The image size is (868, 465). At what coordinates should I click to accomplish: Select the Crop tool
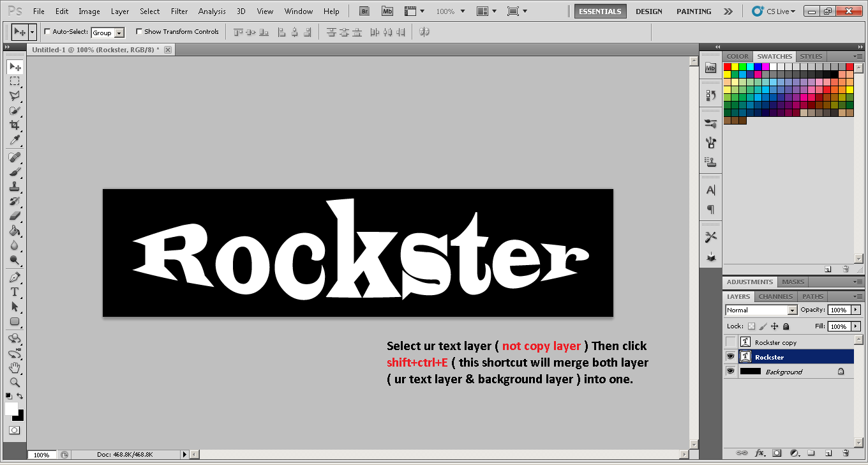15,125
